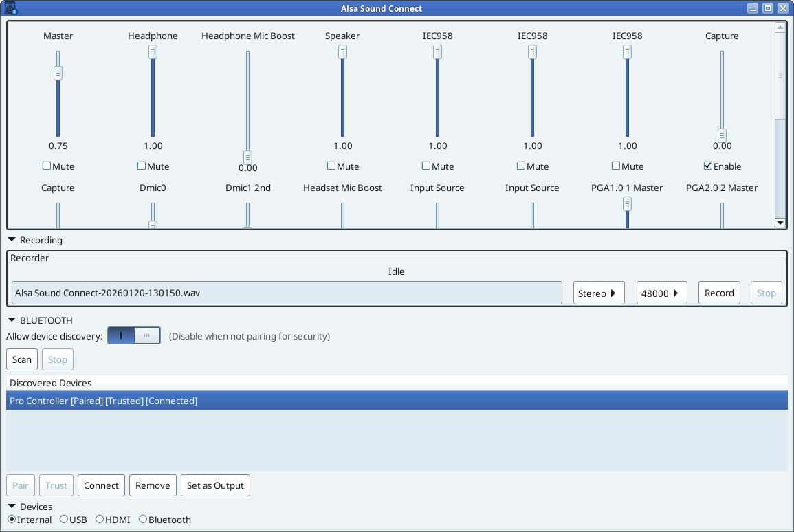This screenshot has width=794, height=532.
Task: Open the 48000 sample rate selector
Action: pyautogui.click(x=661, y=292)
